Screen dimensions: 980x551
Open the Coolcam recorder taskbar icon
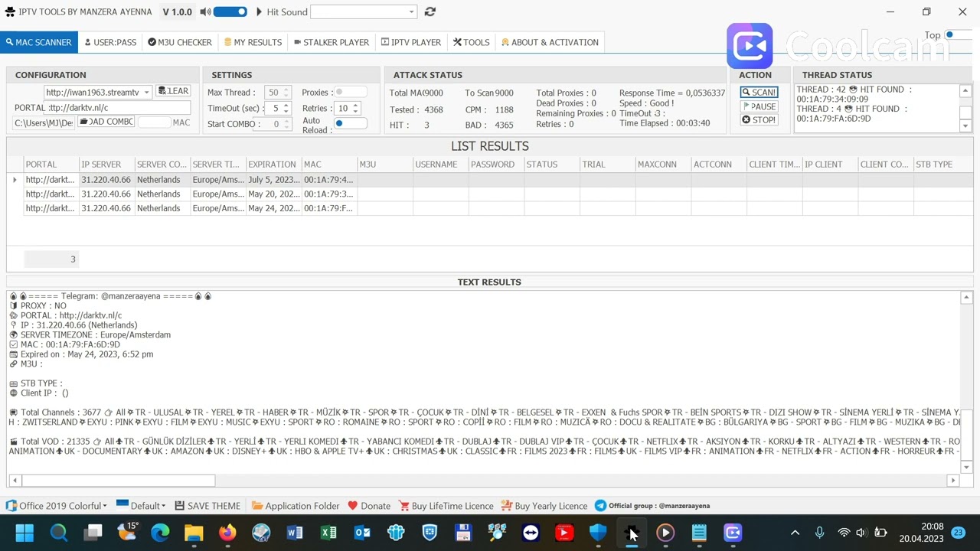click(733, 533)
